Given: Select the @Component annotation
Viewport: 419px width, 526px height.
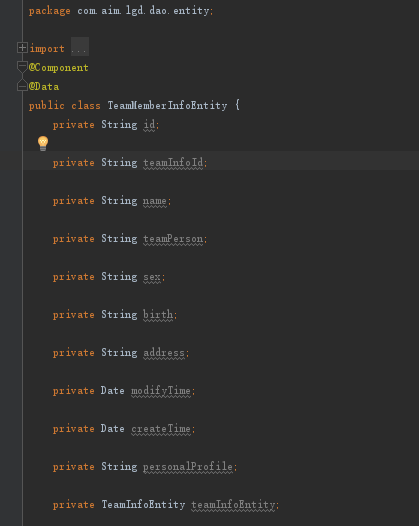Looking at the screenshot, I should pyautogui.click(x=59, y=68).
